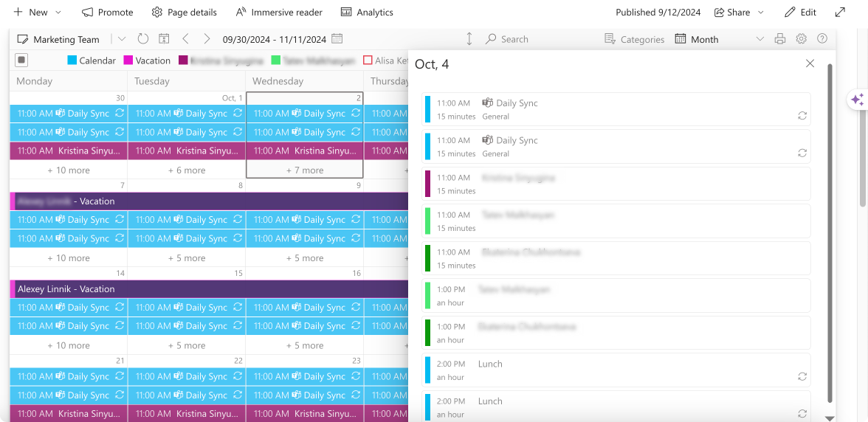The width and height of the screenshot is (868, 422).
Task: Click scroll-down arrow of details panel
Action: [829, 418]
